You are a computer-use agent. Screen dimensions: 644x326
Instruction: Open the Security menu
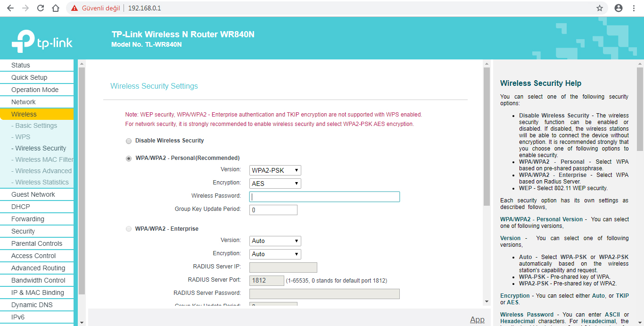pyautogui.click(x=37, y=231)
